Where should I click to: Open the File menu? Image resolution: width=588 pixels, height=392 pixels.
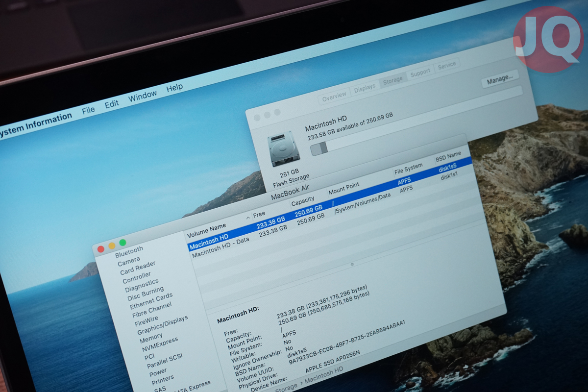pos(88,110)
